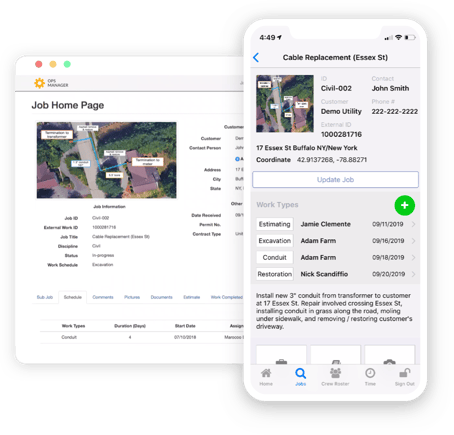Select the Jobs search icon

point(300,373)
